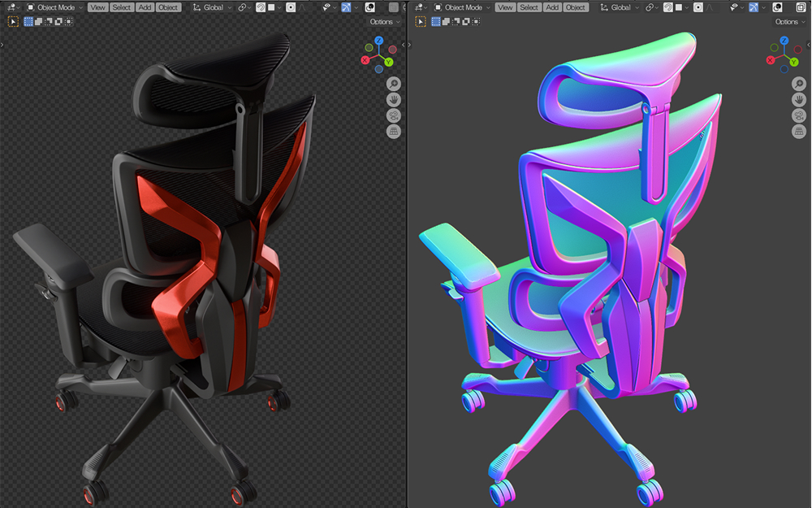Click the Select button in right viewport header
The image size is (812, 508).
coord(529,7)
